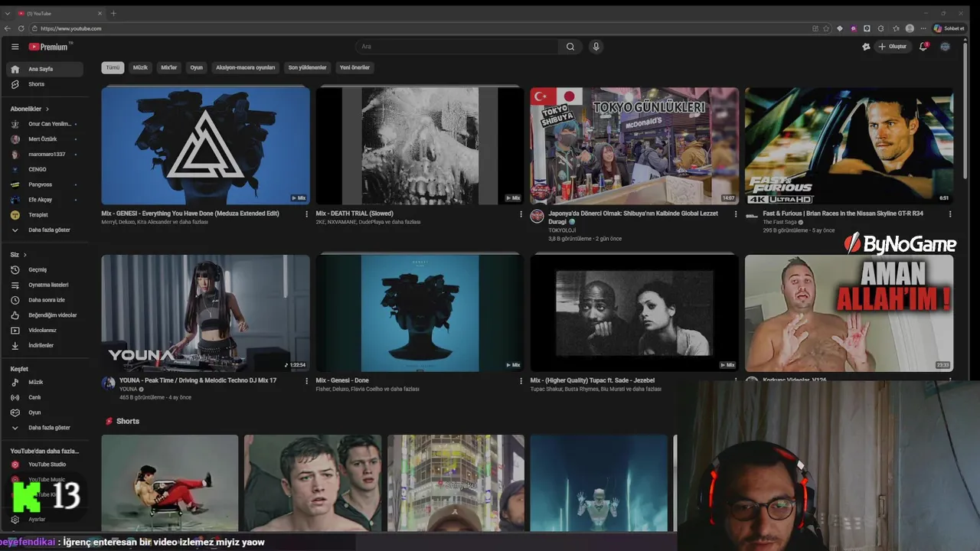Open the tab list dropdown arrow
980x551 pixels.
[7, 13]
